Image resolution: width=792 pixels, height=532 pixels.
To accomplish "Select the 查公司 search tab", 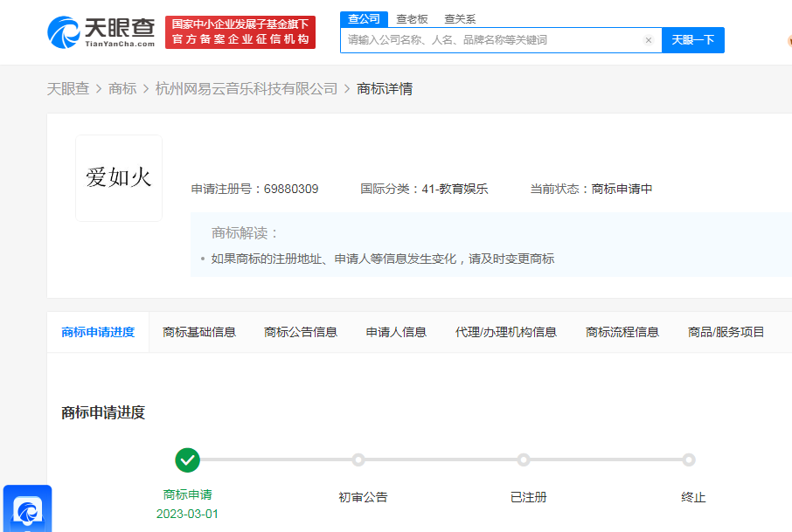I will [x=364, y=19].
